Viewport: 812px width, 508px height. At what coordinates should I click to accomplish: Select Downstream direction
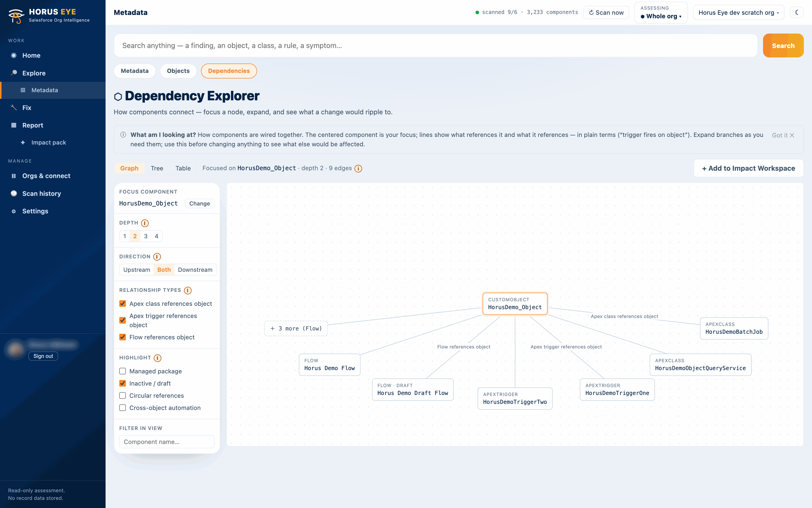[195, 269]
